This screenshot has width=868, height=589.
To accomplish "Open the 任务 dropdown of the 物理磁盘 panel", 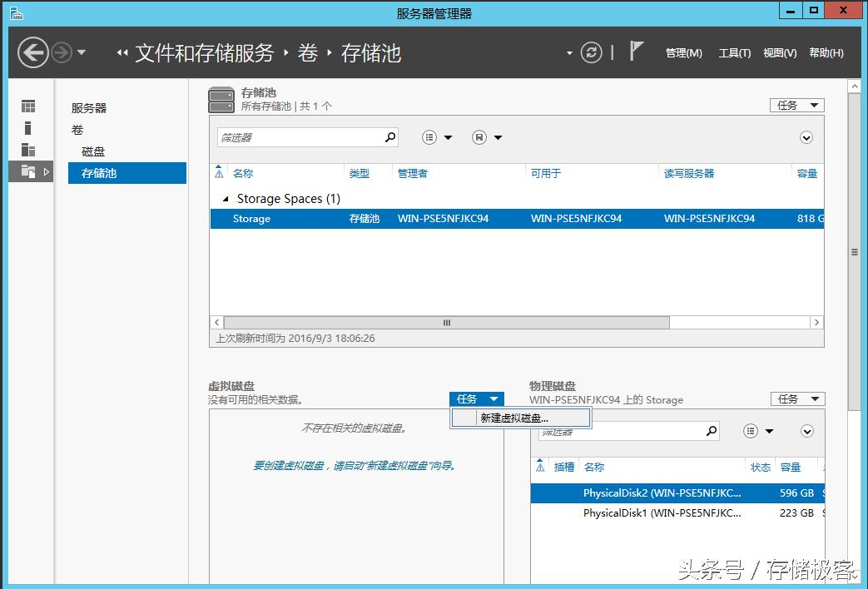I will pyautogui.click(x=796, y=398).
